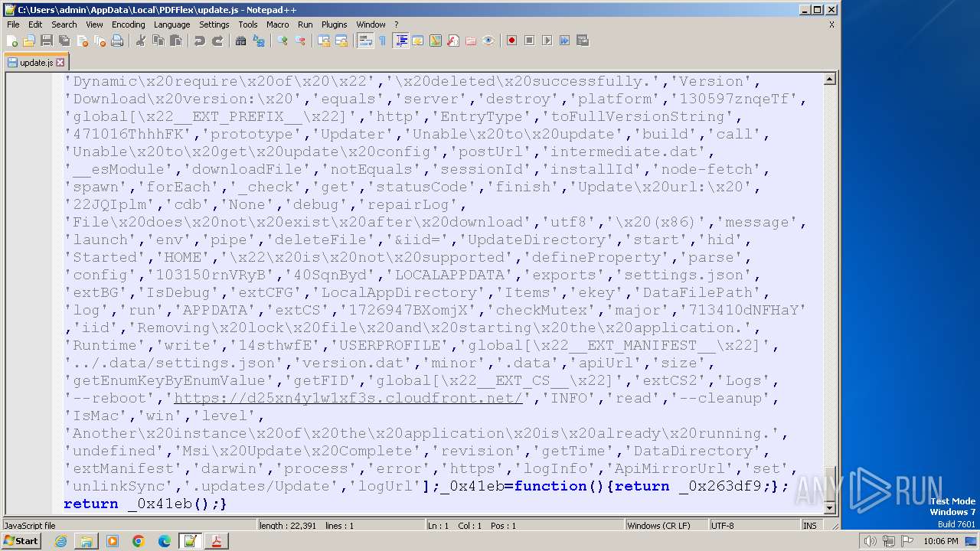
Task: Print the document with printer icon
Action: coord(117,41)
